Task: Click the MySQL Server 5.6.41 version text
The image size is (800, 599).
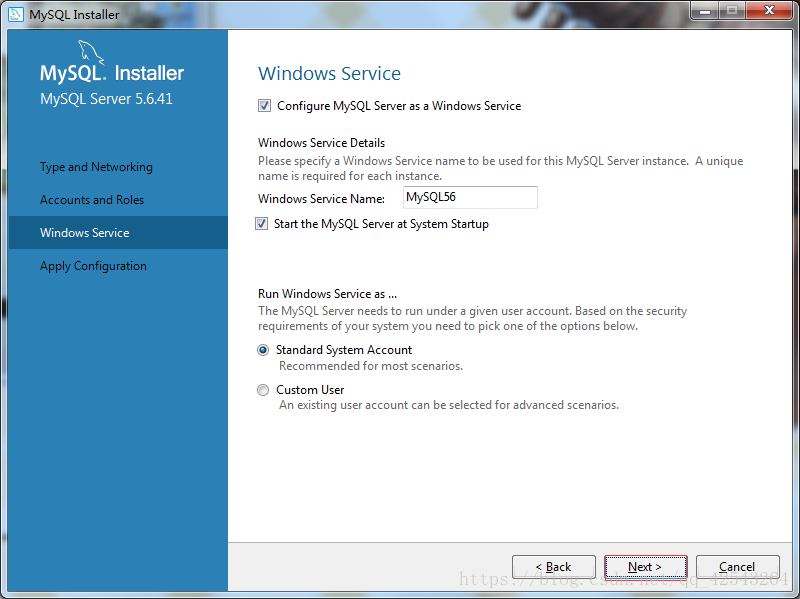Action: pos(107,99)
